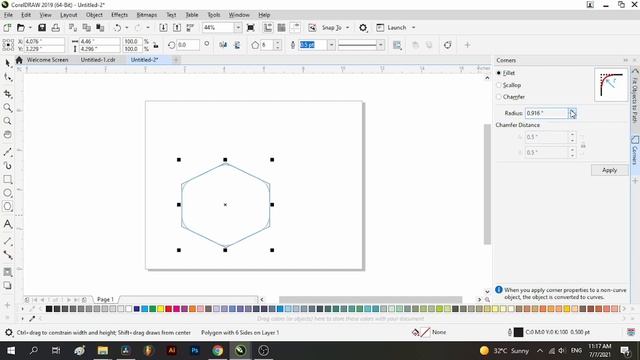Select the Polygon tool
This screenshot has height=360, width=640.
[7, 206]
